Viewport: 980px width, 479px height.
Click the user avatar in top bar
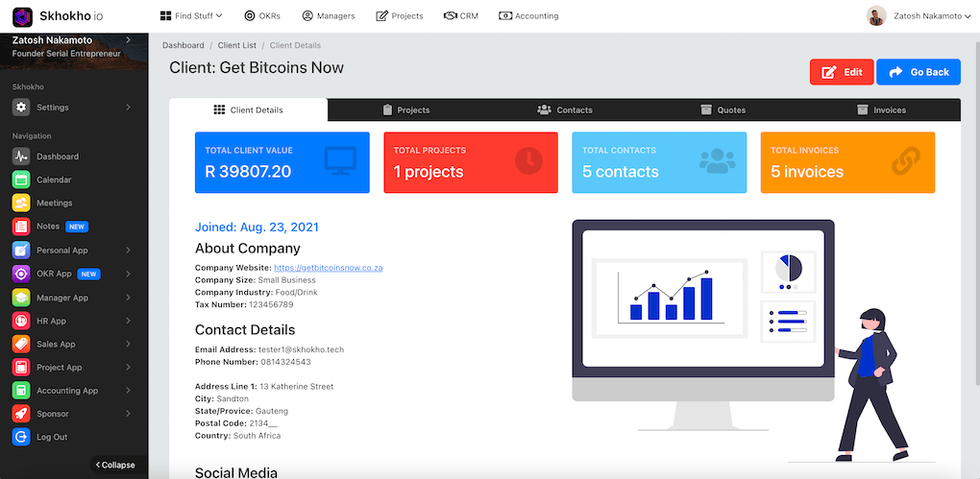(876, 16)
